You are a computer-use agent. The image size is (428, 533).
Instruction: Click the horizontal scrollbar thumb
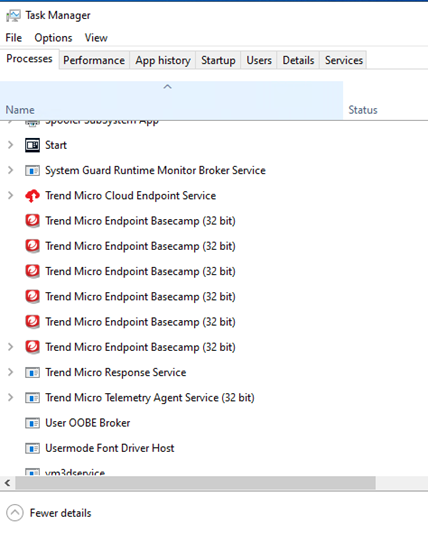[x=195, y=483]
